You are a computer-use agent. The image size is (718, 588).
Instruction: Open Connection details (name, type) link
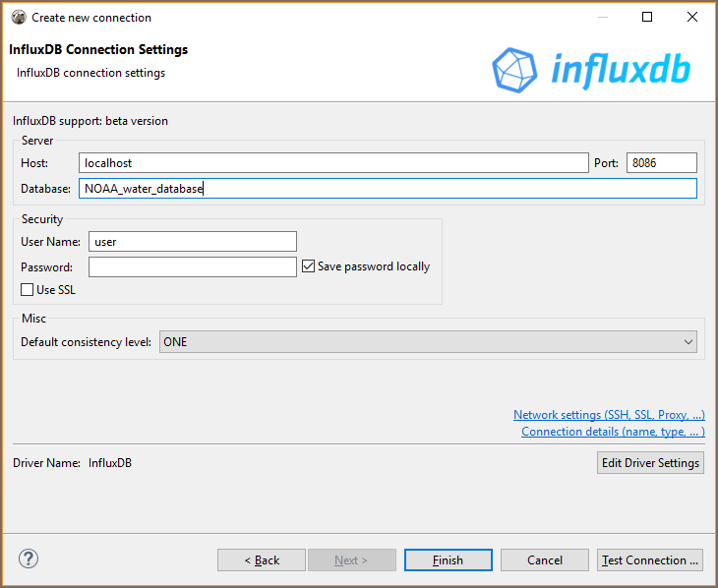[613, 432]
